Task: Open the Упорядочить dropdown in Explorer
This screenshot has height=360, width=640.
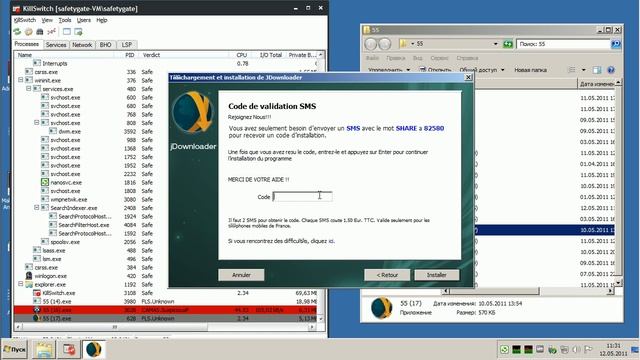Action: click(389, 70)
